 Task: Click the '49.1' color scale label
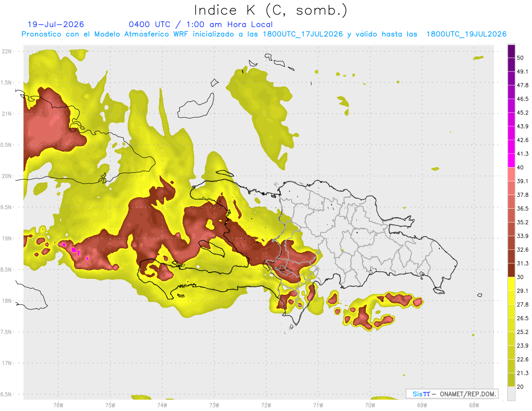[x=522, y=71]
